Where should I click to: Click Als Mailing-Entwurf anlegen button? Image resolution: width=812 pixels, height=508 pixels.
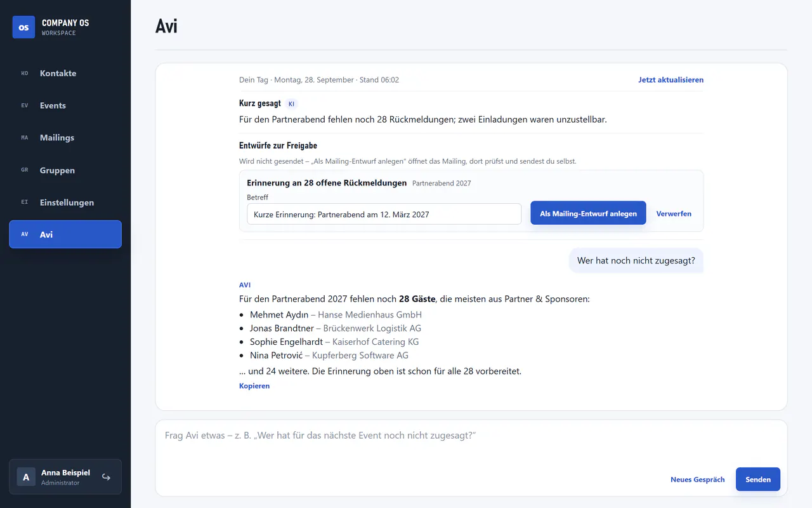pos(588,213)
